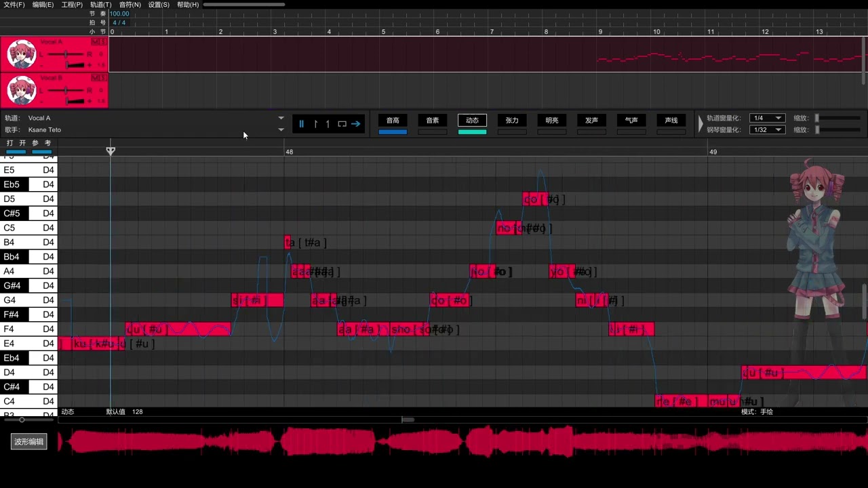Click the vertical cursor tool icon in transport

[315, 124]
